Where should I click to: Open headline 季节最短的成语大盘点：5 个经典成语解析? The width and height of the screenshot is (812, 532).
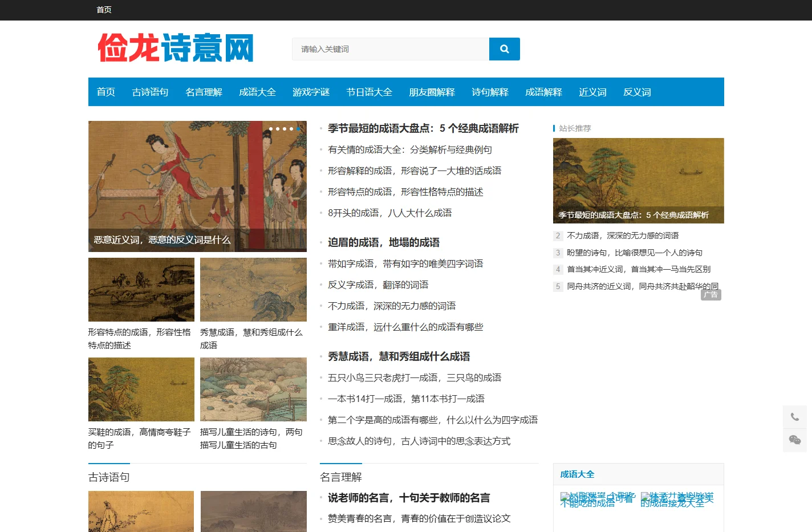click(423, 128)
